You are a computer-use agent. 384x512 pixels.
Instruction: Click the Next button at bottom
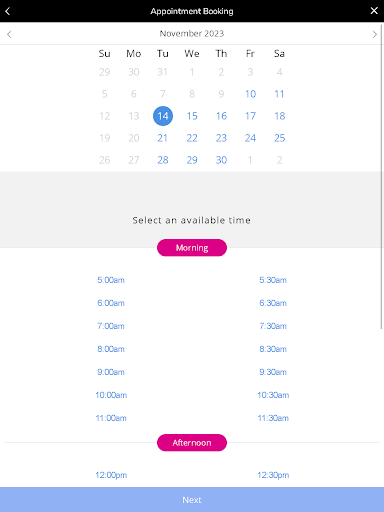click(x=192, y=500)
